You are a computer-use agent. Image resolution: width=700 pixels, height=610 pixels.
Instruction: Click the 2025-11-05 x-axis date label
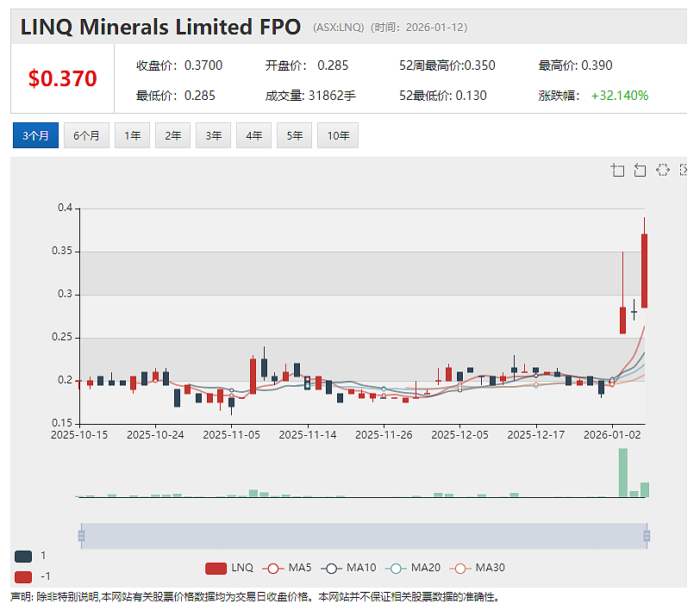(231, 434)
